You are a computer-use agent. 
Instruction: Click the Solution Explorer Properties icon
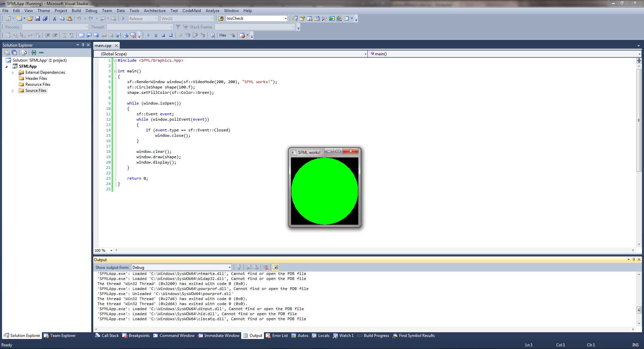coord(7,53)
